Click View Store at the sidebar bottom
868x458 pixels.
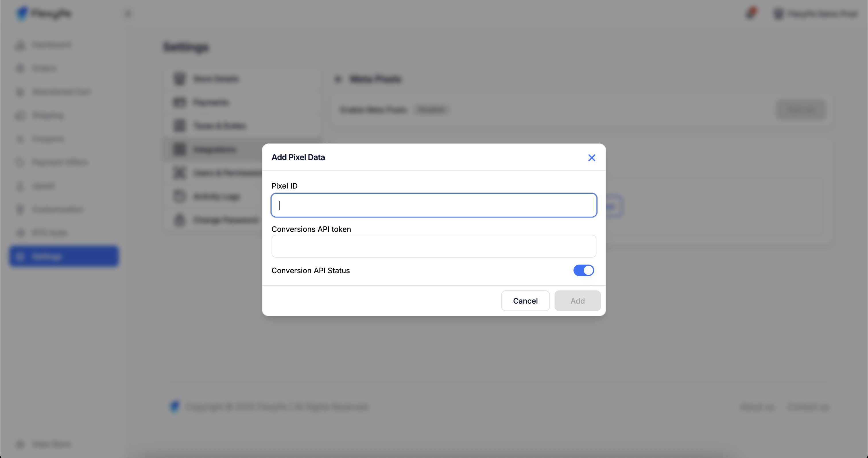tap(51, 444)
